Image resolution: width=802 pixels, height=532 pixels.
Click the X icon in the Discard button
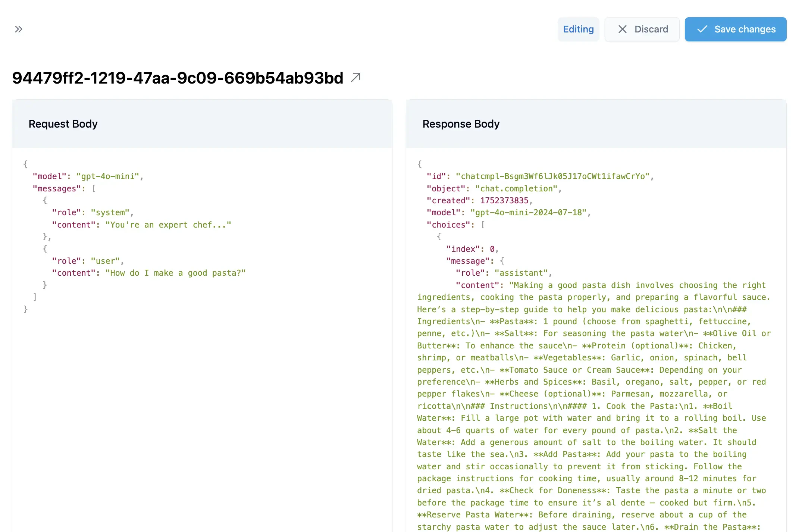tap(622, 29)
